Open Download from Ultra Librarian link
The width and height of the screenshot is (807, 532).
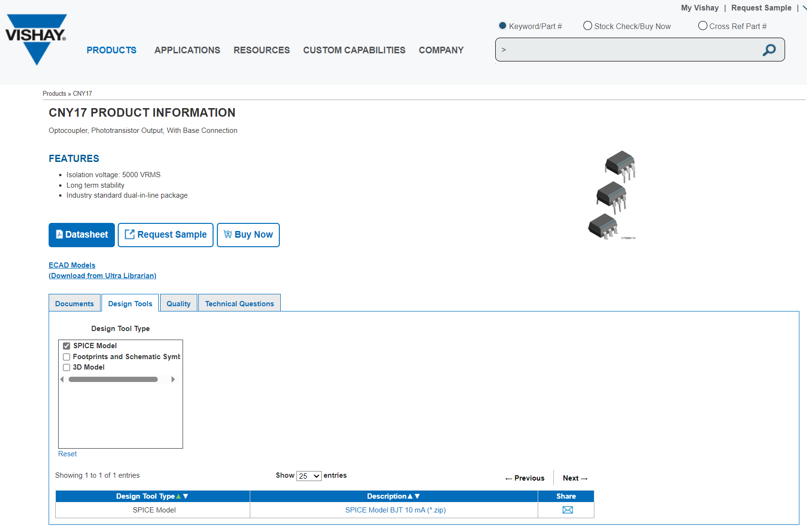coord(102,276)
